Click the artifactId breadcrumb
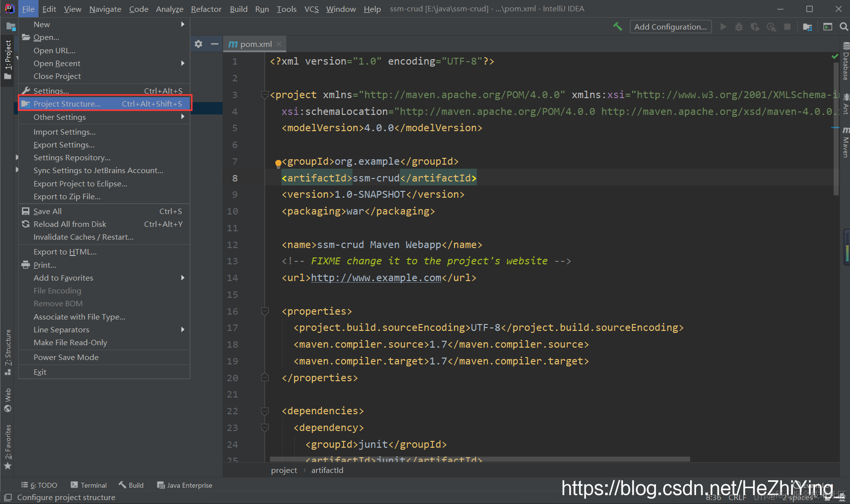The width and height of the screenshot is (850, 504). 327,470
